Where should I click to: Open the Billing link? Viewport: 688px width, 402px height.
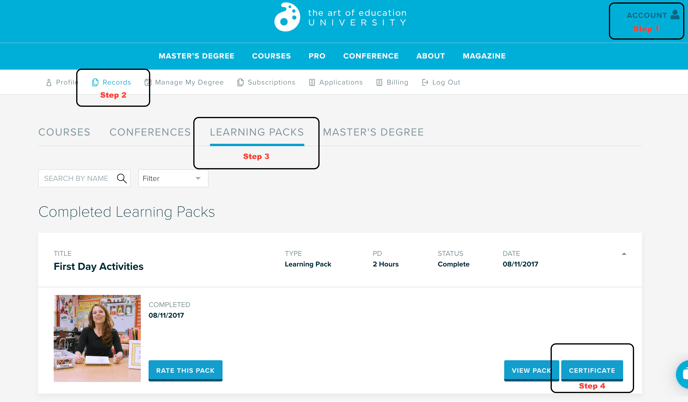pos(397,83)
